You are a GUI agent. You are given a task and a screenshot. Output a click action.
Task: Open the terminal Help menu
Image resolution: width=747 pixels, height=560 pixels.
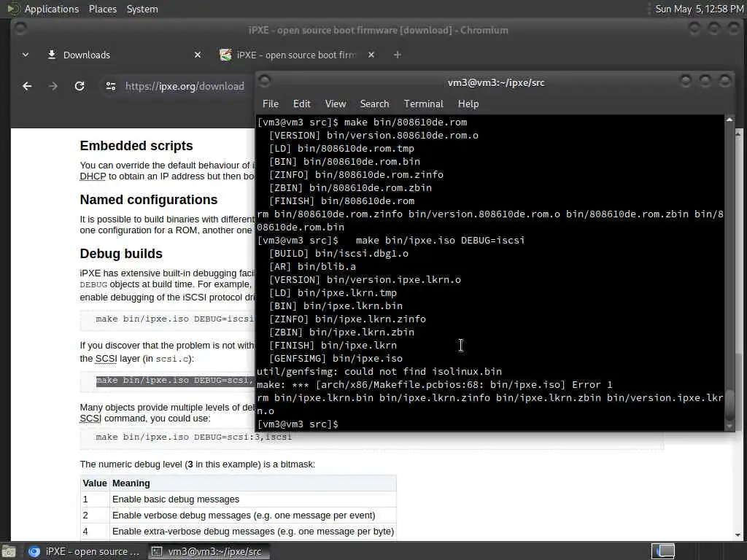coord(468,104)
